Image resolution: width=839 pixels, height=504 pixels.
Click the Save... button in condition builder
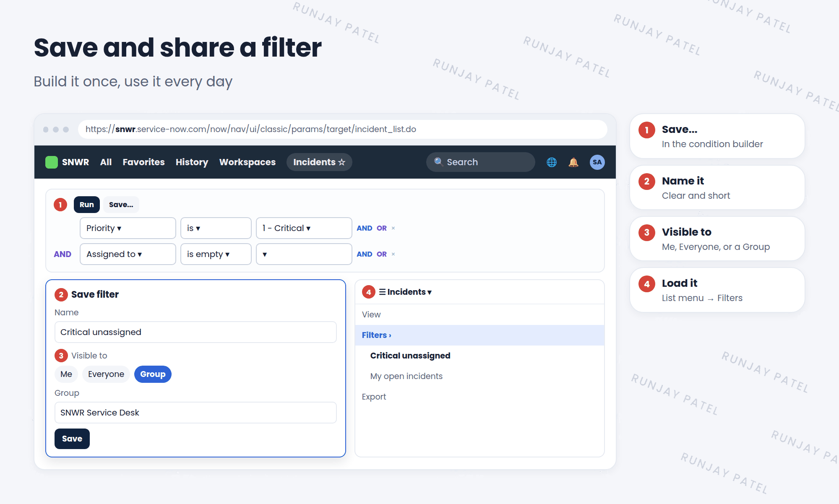(x=121, y=205)
